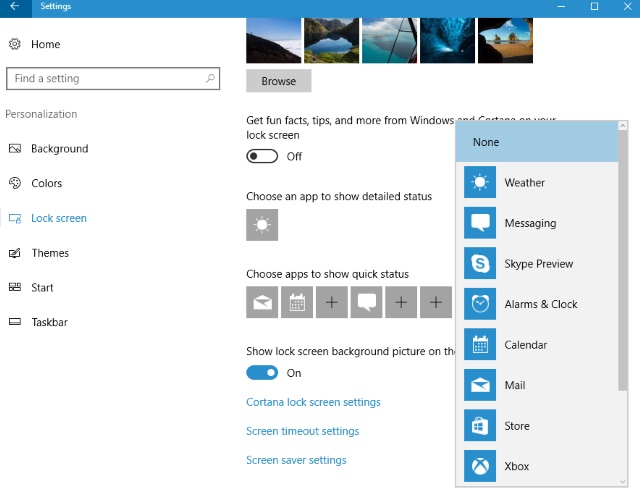Select the Messaging bubble icon in app list
The width and height of the screenshot is (640, 493).
(x=480, y=223)
